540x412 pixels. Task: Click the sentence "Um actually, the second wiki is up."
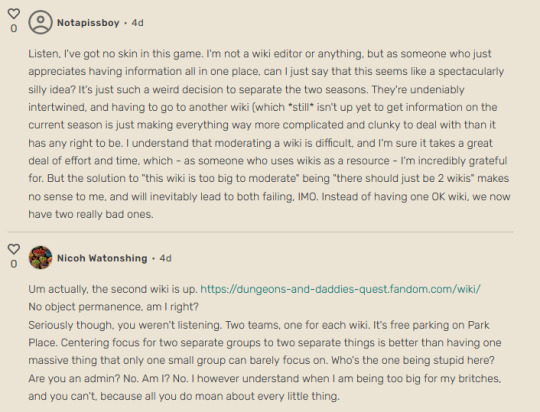[x=113, y=289]
